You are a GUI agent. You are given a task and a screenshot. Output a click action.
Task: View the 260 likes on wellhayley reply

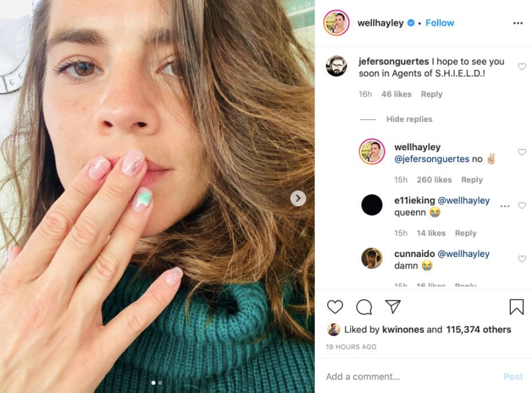point(434,180)
